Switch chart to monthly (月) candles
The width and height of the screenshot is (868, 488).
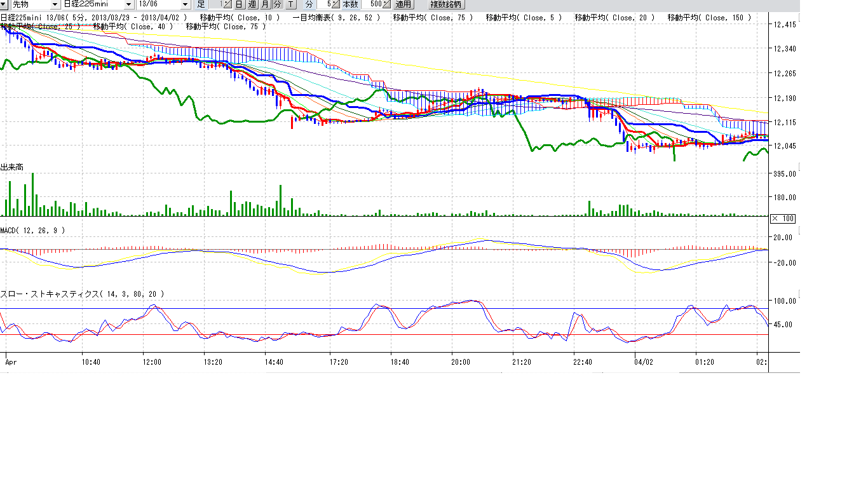pos(265,4)
